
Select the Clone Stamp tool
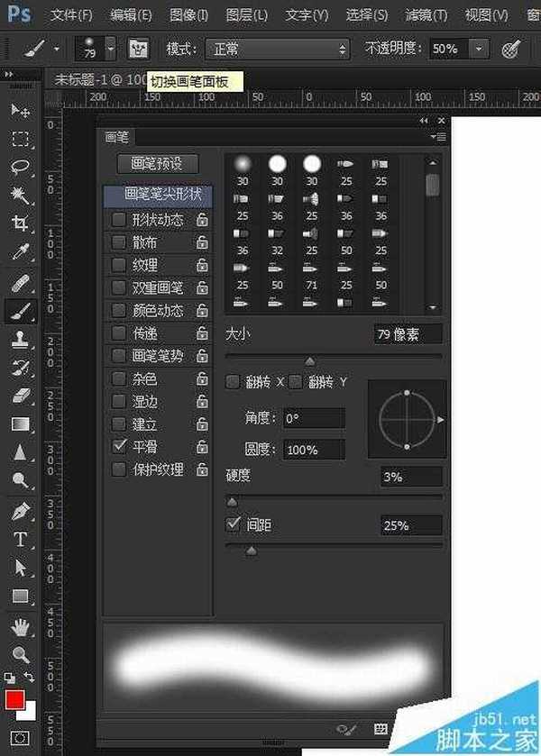(x=20, y=340)
